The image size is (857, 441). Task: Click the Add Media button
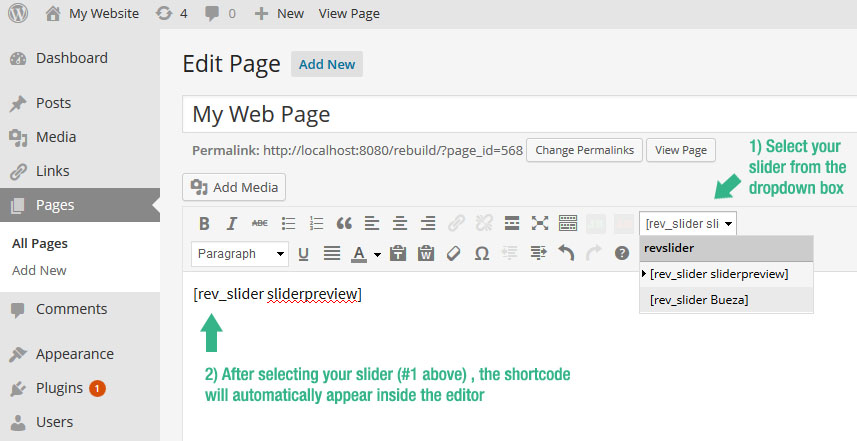click(235, 187)
